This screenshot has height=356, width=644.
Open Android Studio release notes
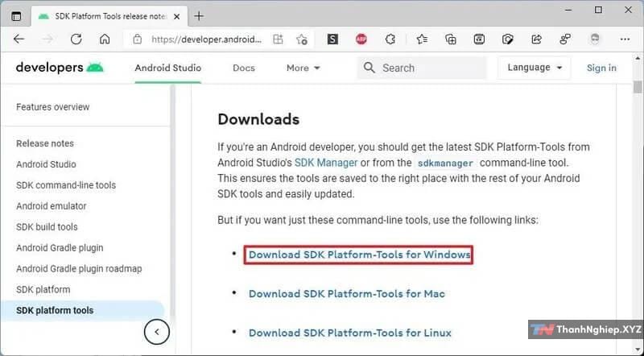[x=46, y=164]
